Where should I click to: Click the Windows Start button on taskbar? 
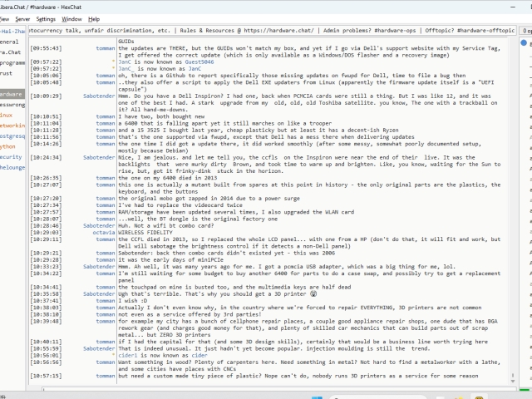317,397
